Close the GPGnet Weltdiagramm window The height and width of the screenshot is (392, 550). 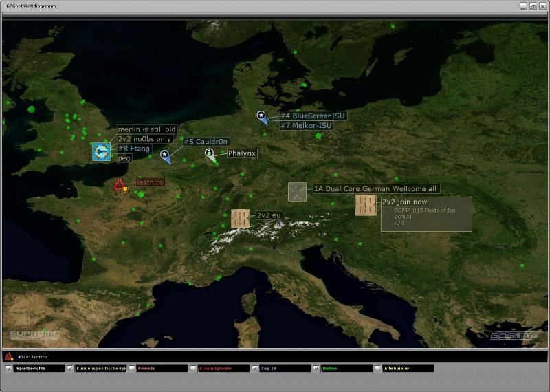click(542, 6)
